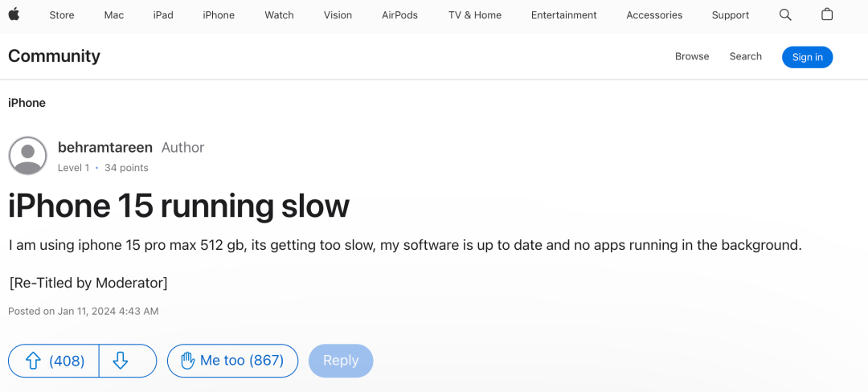
Task: Open the Watch menu
Action: pos(279,15)
